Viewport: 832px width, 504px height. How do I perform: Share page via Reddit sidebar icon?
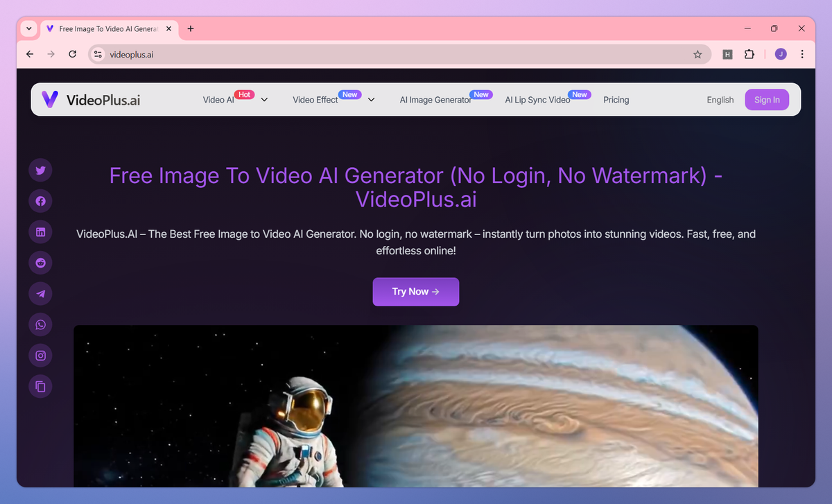point(40,263)
